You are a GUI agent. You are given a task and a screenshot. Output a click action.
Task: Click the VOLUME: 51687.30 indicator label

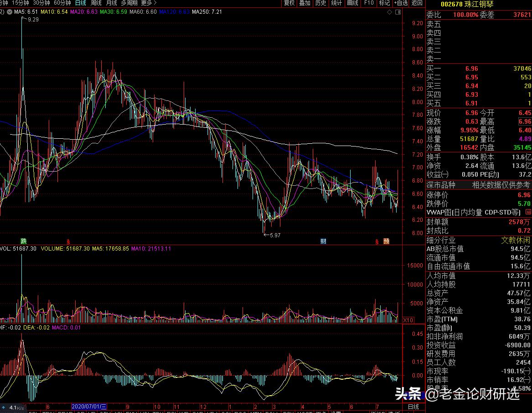(65, 249)
